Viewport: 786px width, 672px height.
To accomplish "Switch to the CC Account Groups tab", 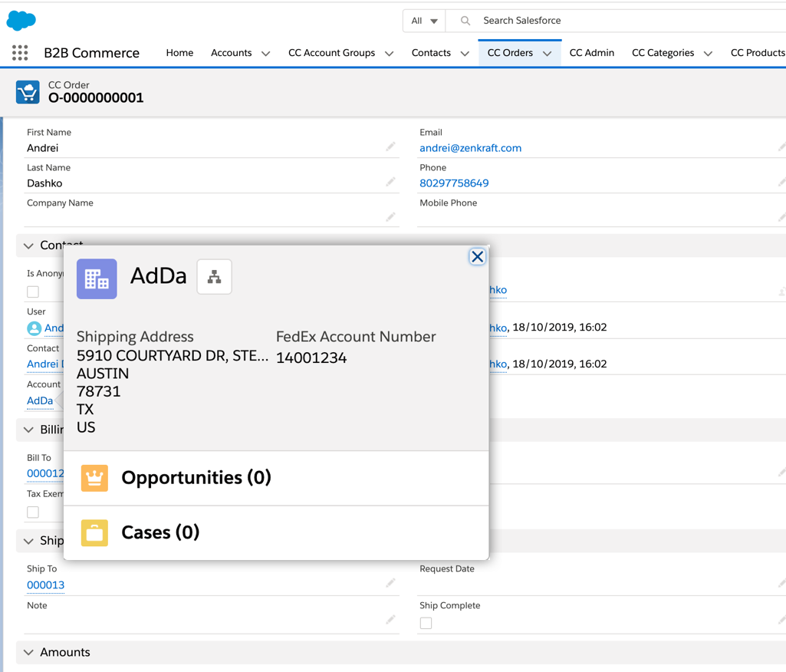I will click(x=331, y=53).
